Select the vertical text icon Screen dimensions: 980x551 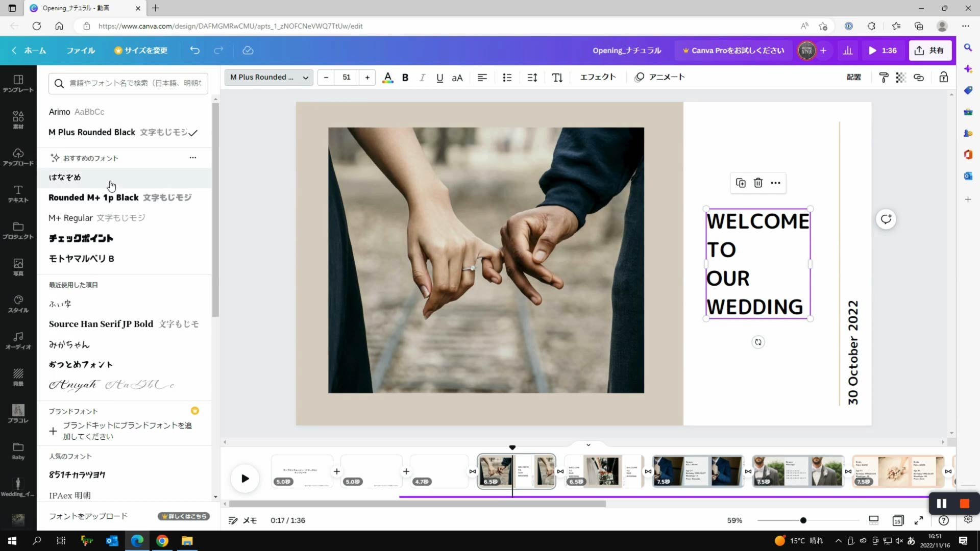[557, 78]
